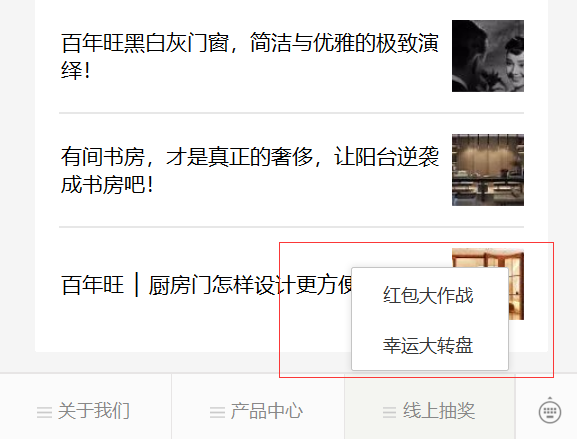Viewport: 577px width, 439px height.
Task: Tap the small up arrow above keyboard icon
Action: pyautogui.click(x=550, y=398)
